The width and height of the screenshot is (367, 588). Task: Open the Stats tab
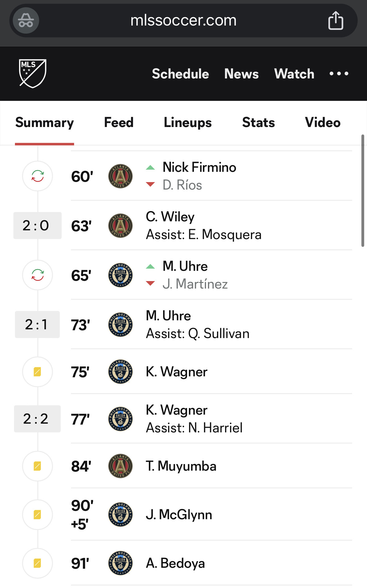[258, 122]
